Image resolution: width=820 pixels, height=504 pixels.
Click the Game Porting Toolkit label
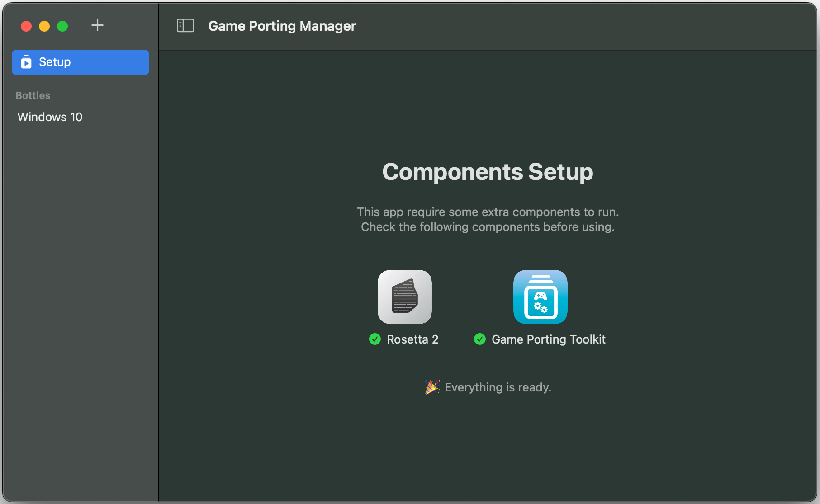[x=549, y=339]
